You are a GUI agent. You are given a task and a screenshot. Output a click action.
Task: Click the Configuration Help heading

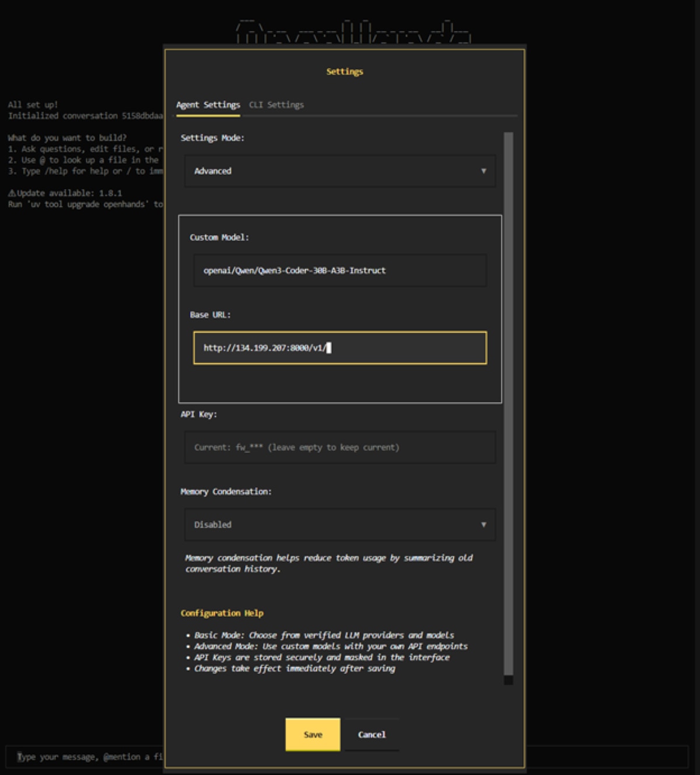point(222,613)
